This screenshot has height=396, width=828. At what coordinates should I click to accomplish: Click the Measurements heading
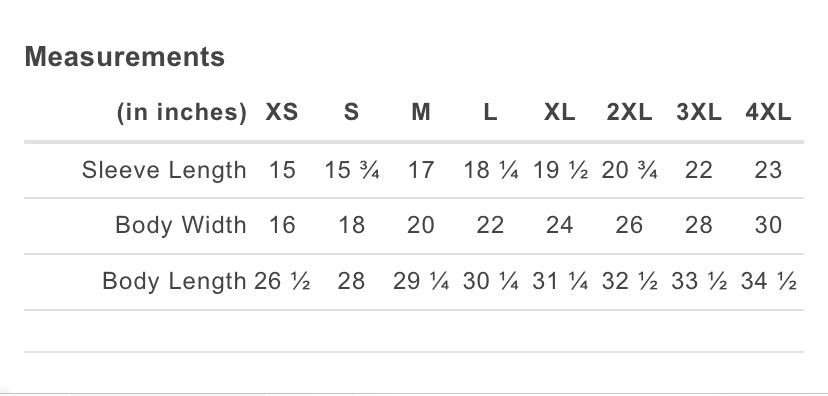125,56
